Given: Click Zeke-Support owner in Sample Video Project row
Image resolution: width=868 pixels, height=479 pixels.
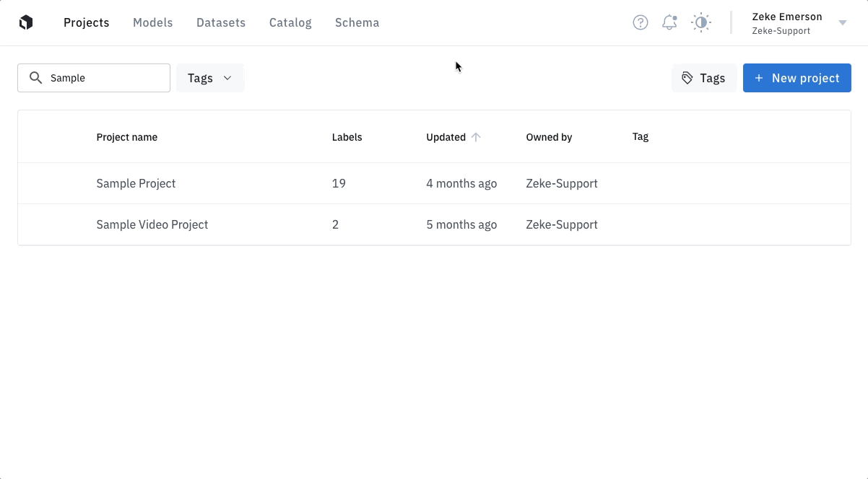Looking at the screenshot, I should click(562, 224).
